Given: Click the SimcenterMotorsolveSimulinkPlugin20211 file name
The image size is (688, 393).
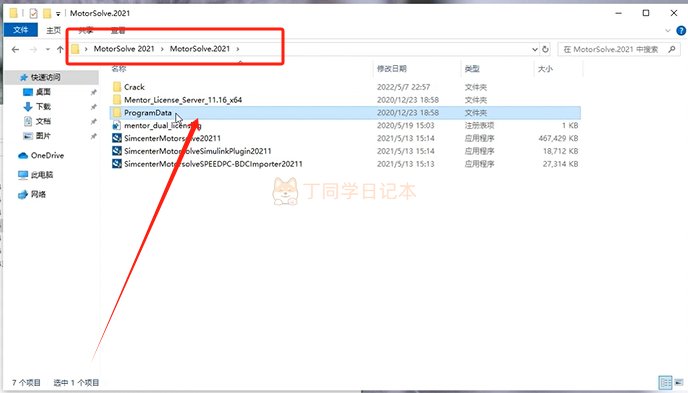Looking at the screenshot, I should 198,151.
